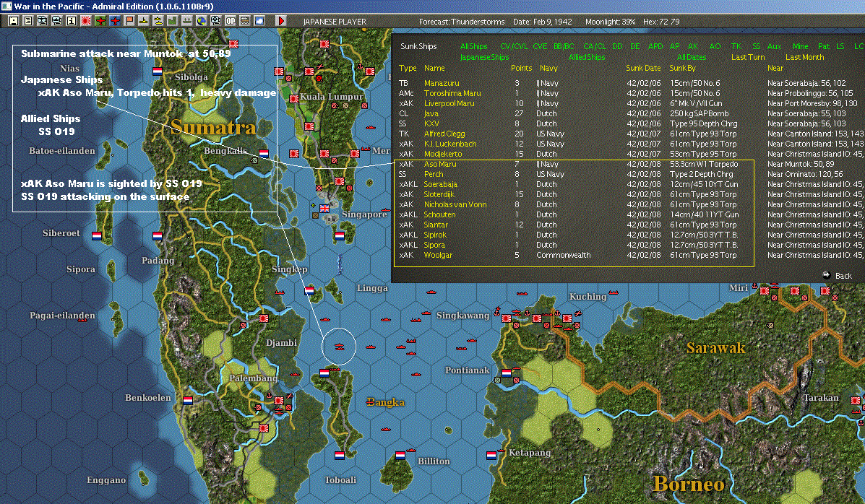
Task: Click the striped terrain toolbar icon
Action: (x=244, y=21)
